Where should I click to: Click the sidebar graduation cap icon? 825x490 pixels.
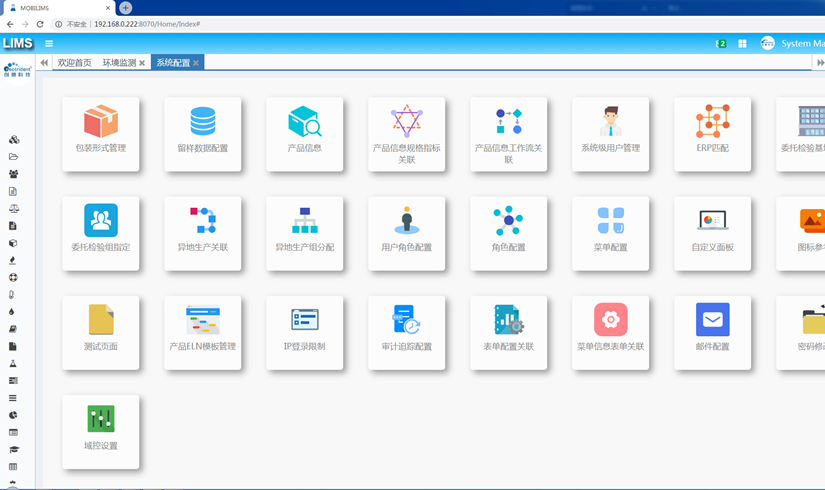[13, 449]
